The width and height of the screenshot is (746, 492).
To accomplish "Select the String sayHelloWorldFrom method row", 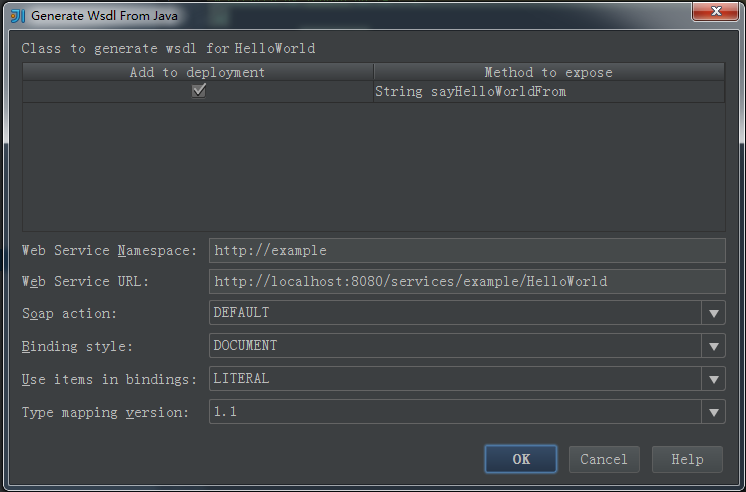I will click(x=373, y=91).
